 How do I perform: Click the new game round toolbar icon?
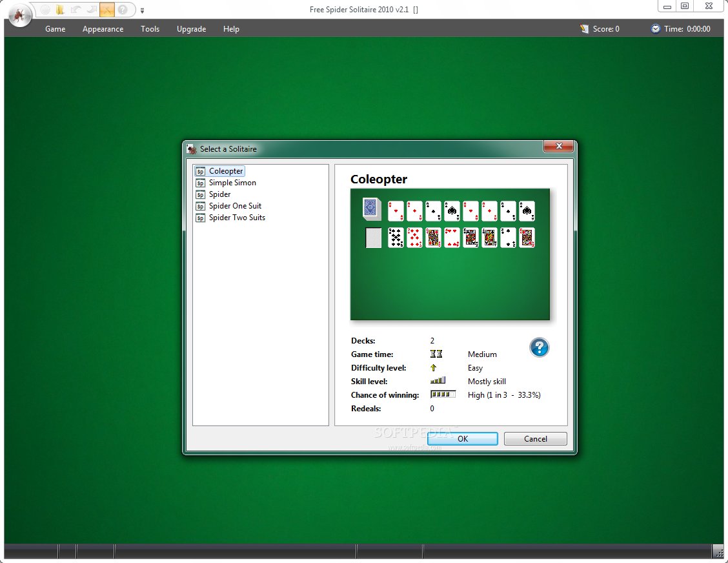tap(45, 9)
